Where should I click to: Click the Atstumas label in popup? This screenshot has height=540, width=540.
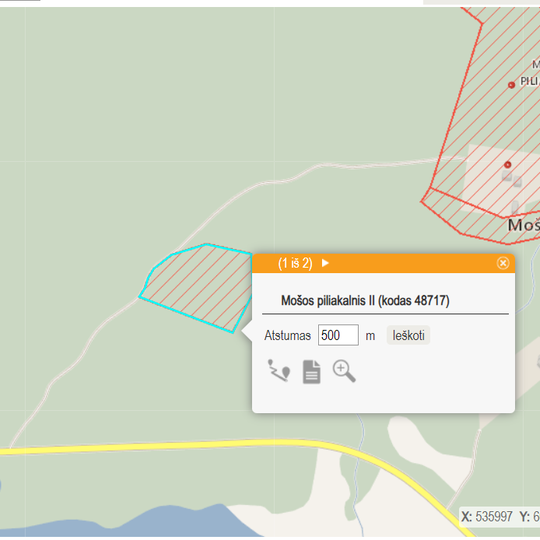(287, 335)
